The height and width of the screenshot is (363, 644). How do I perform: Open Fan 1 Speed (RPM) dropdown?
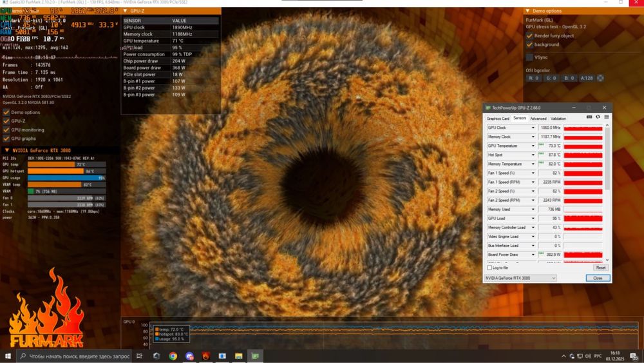pyautogui.click(x=533, y=182)
